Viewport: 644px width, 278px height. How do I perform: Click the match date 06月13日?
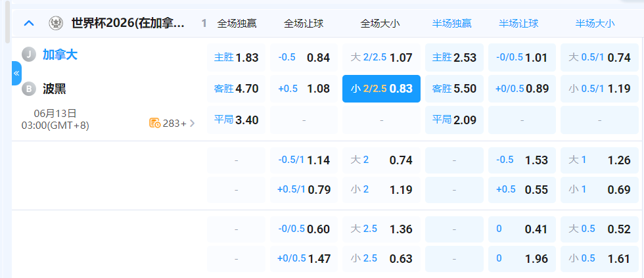pyautogui.click(x=55, y=114)
